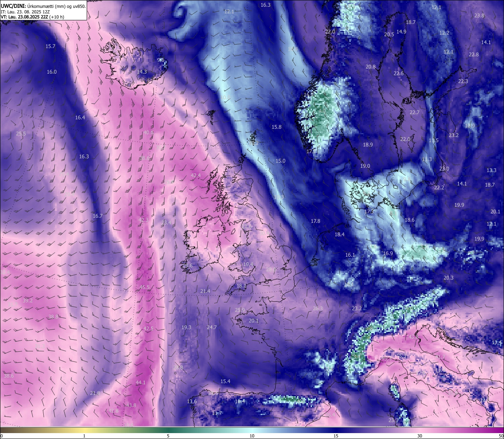
Task: Click the 18.4 value near the Dutch coast
Action: 339,234
